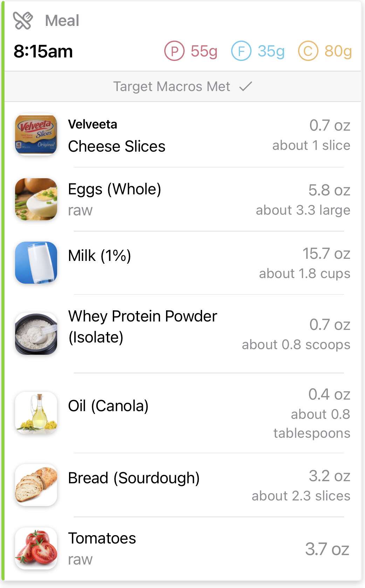Tap the crossed utensils meal icon
This screenshot has height=588, width=365.
coord(23,20)
